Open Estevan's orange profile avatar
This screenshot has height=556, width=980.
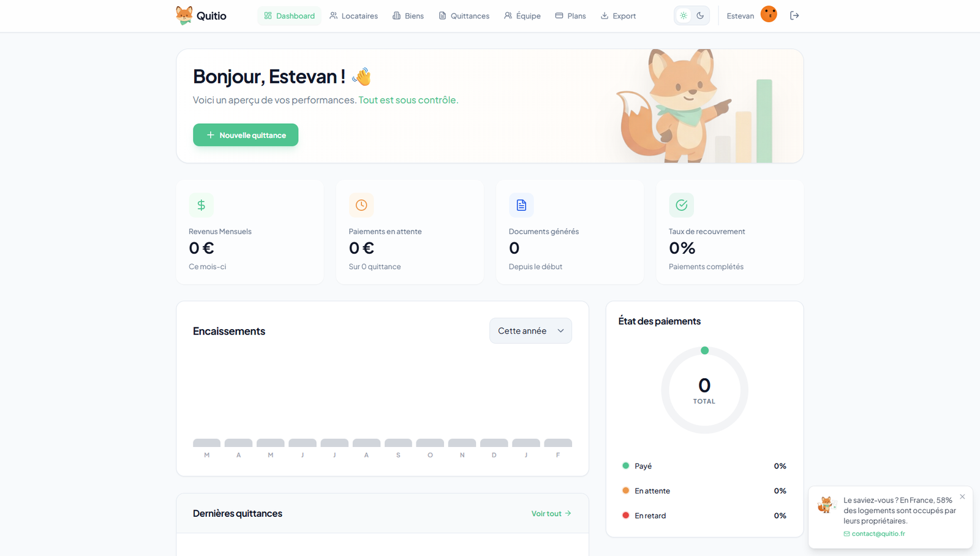769,14
